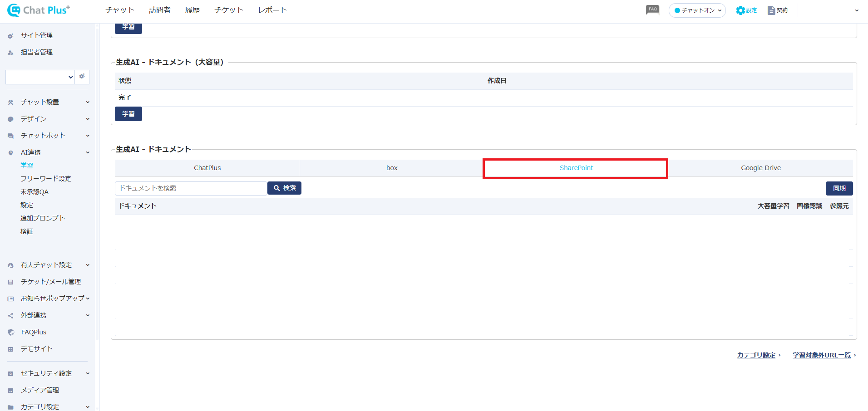Click the site management gear icon
Screen dimensions: 868x411
10,36
